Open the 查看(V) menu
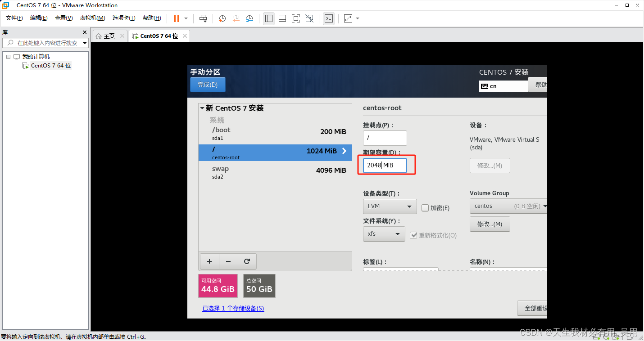 [x=63, y=18]
